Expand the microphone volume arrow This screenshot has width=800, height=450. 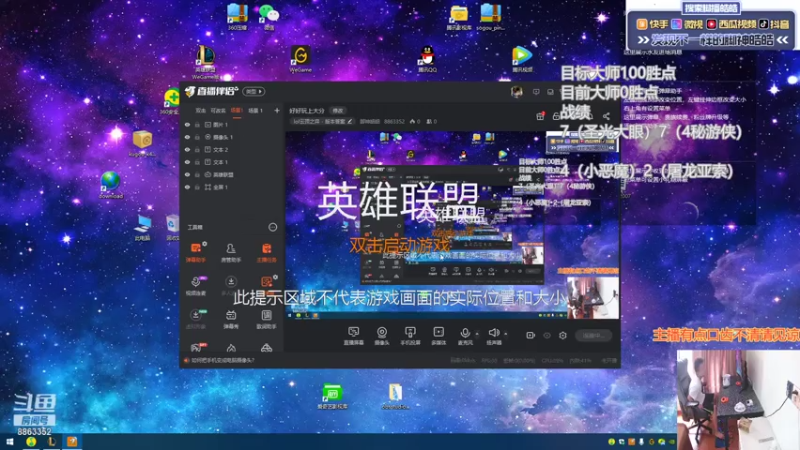(x=478, y=334)
